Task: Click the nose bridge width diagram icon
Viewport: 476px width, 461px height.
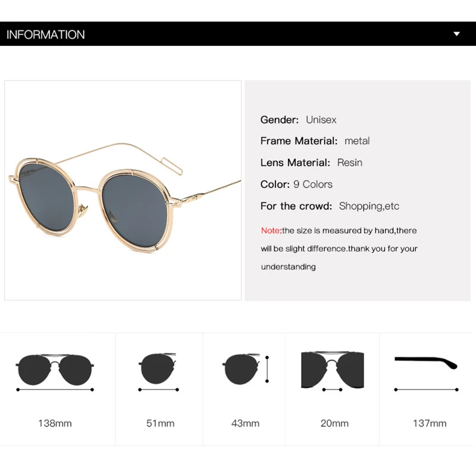Action: 333,371
